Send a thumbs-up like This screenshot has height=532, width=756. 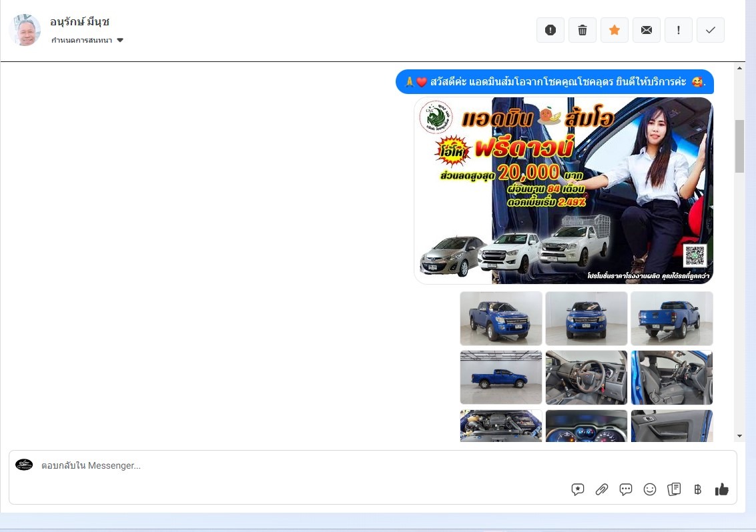722,489
